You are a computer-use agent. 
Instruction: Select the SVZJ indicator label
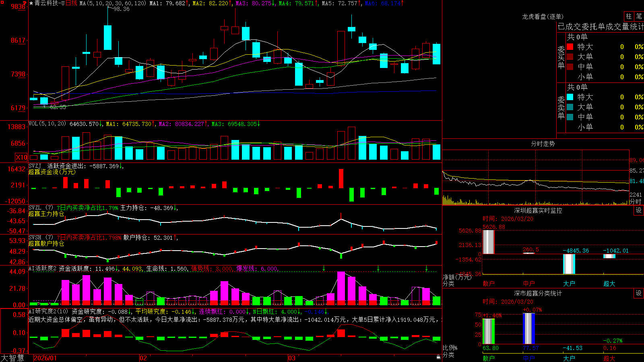[35, 166]
